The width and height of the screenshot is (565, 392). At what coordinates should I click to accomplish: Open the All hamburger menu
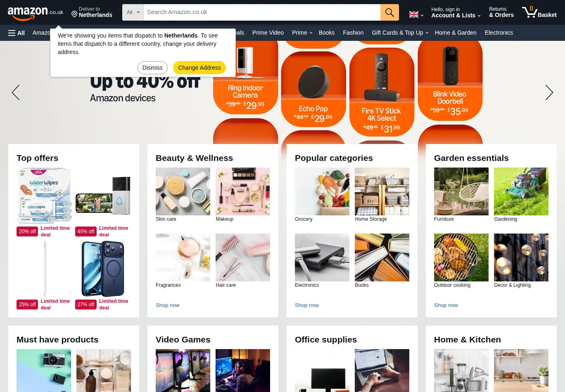[x=17, y=33]
